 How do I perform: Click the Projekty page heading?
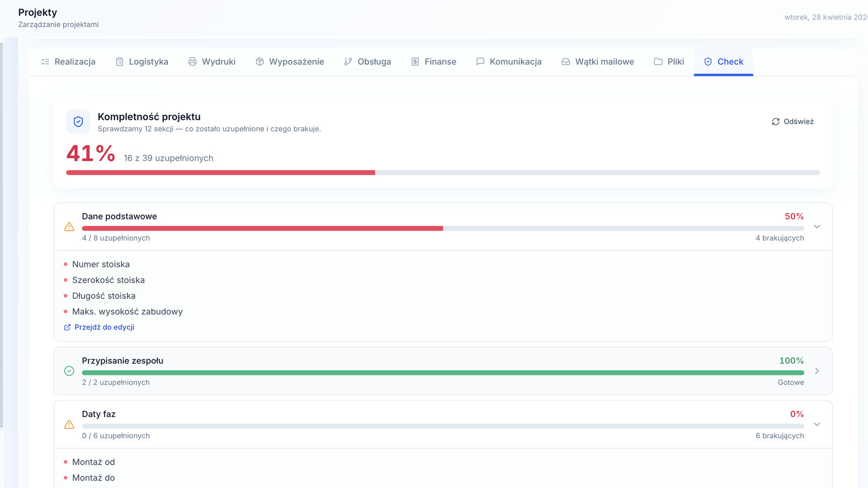tap(37, 12)
